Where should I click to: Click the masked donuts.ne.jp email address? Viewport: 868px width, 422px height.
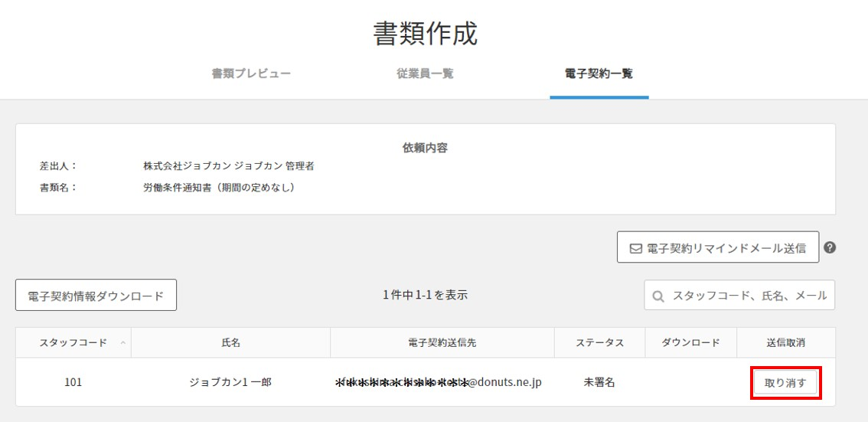[x=439, y=382]
